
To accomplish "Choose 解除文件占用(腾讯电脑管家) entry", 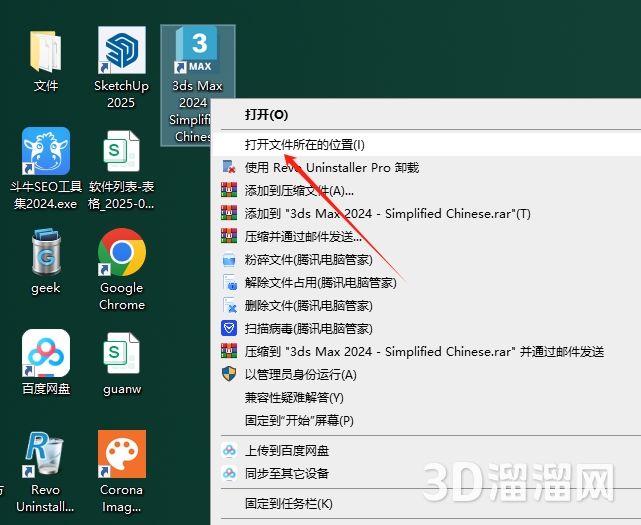I will (426, 283).
